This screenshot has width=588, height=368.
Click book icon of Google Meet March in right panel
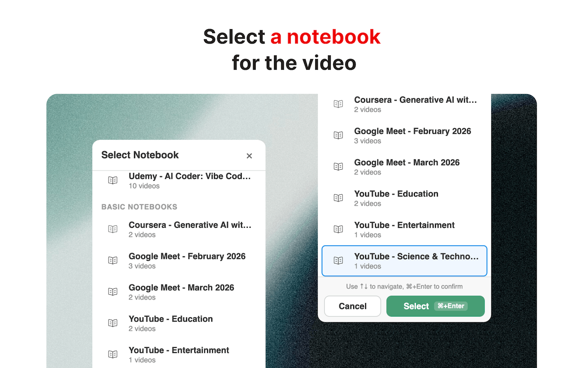338,167
